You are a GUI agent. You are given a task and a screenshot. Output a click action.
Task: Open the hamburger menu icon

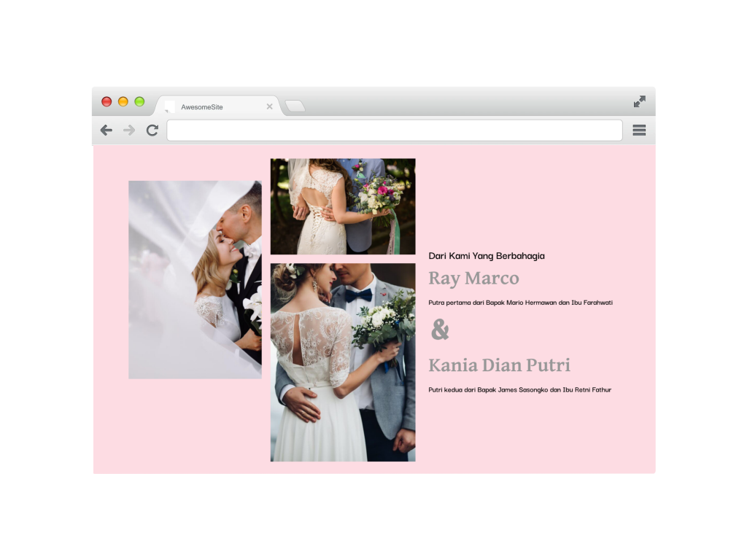coord(639,130)
